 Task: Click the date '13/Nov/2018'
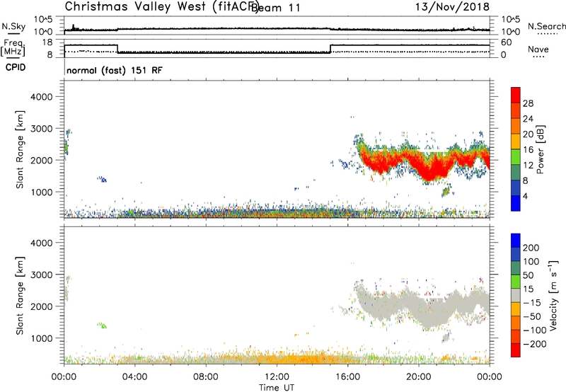[x=452, y=6]
